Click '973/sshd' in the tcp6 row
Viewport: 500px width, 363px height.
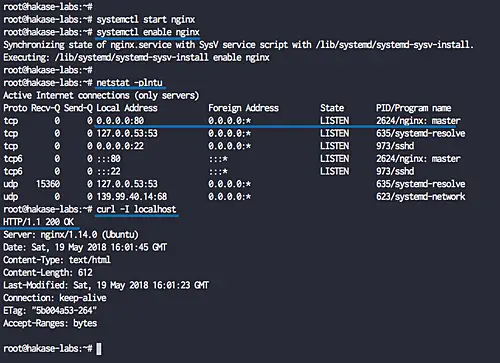click(x=395, y=171)
